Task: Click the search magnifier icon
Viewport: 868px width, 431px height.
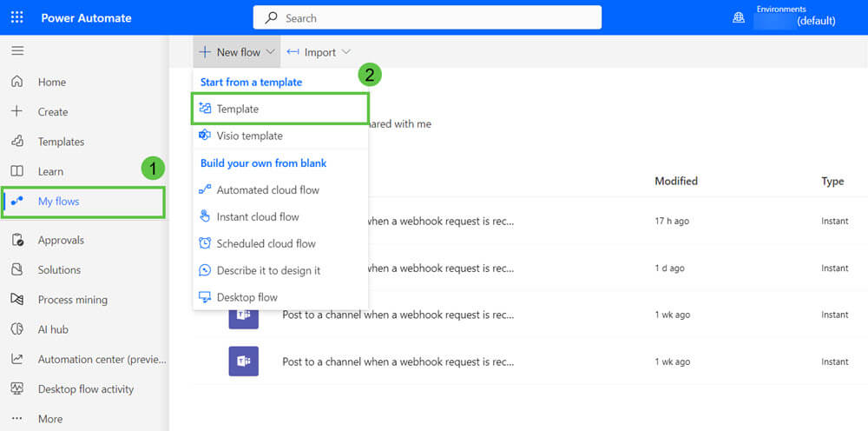Action: click(x=271, y=17)
